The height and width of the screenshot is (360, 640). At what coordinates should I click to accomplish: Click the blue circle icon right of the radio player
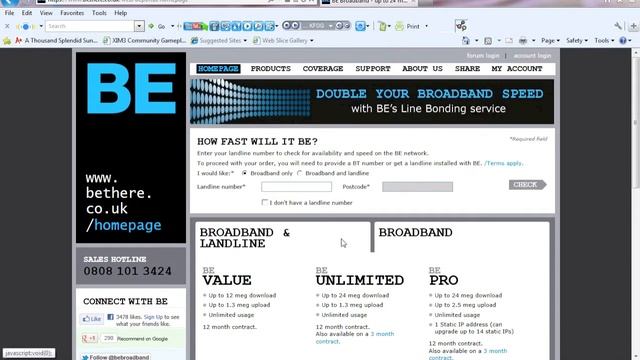pos(360,26)
